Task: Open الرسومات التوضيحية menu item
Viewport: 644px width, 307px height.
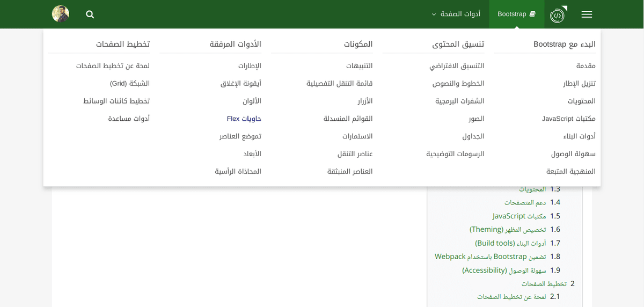Action: coord(455,154)
